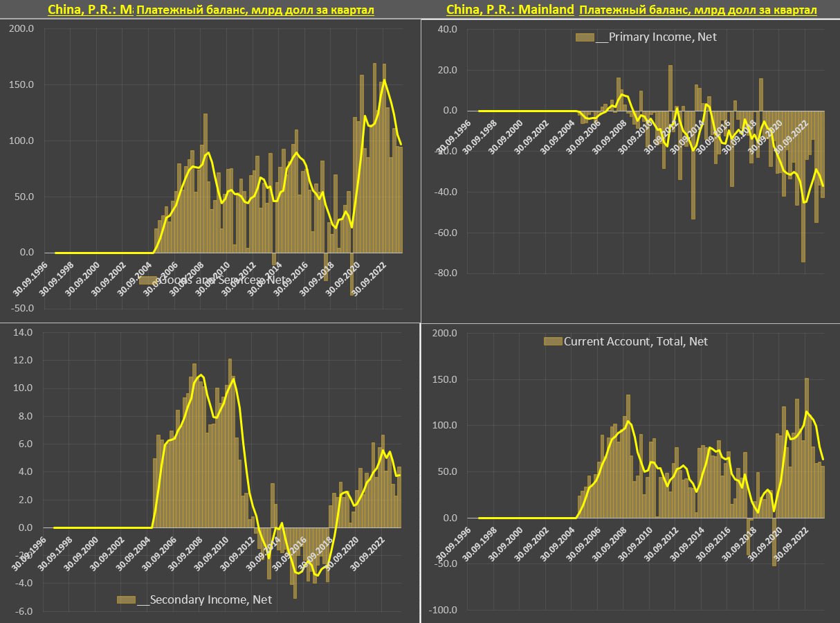Viewport: 840px width, 623px height.
Task: Click the 2.0 axis label on Secondary Income chart
Action: [26, 500]
